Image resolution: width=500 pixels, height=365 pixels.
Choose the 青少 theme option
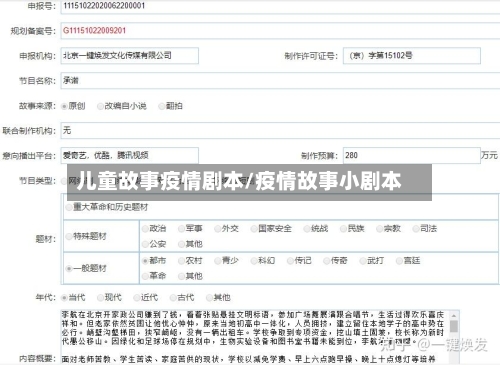coord(217,261)
